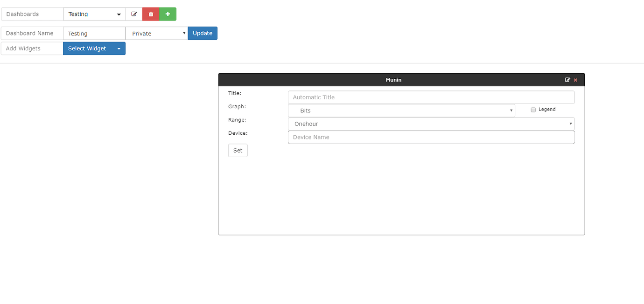Enable the Legend checkbox

point(533,110)
